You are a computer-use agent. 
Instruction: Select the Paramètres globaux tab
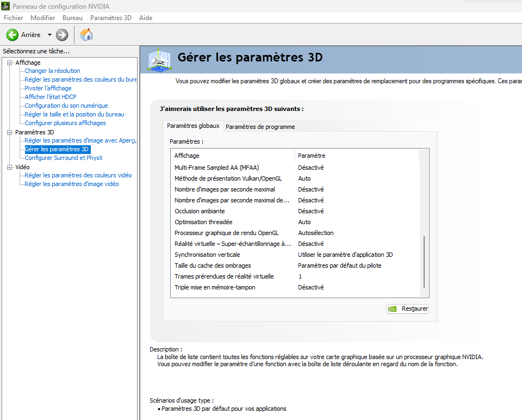click(193, 126)
